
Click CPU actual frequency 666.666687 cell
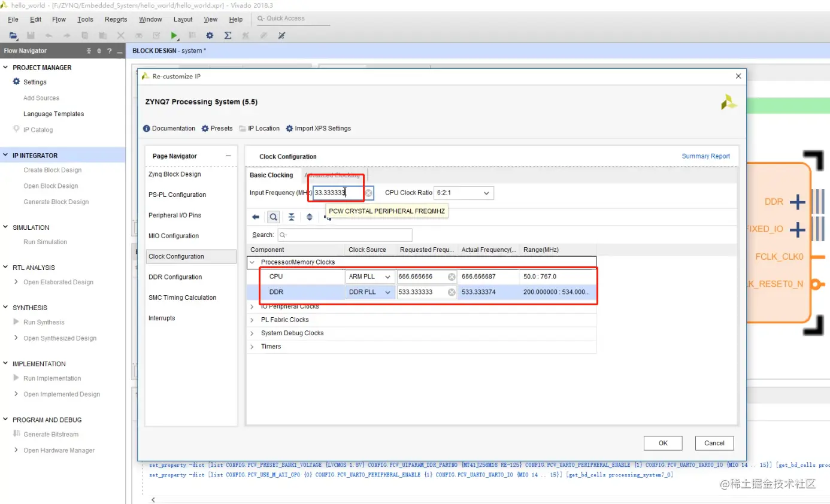(489, 277)
